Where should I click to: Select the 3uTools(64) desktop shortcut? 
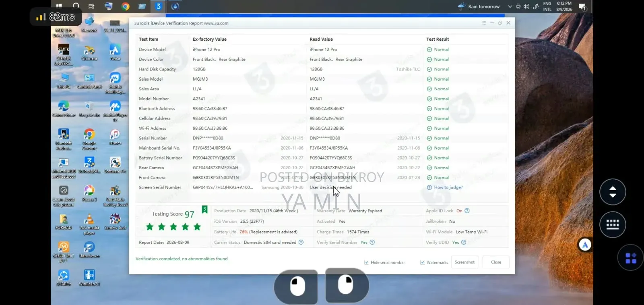89,165
